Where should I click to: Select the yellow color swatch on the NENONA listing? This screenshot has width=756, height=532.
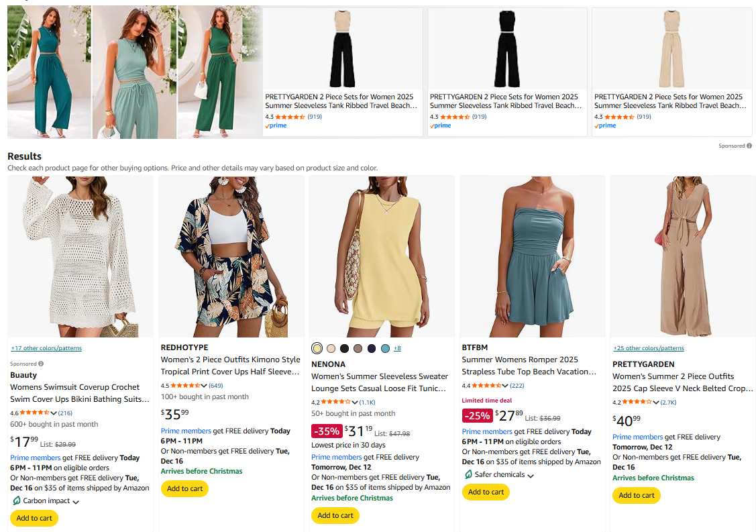(317, 348)
